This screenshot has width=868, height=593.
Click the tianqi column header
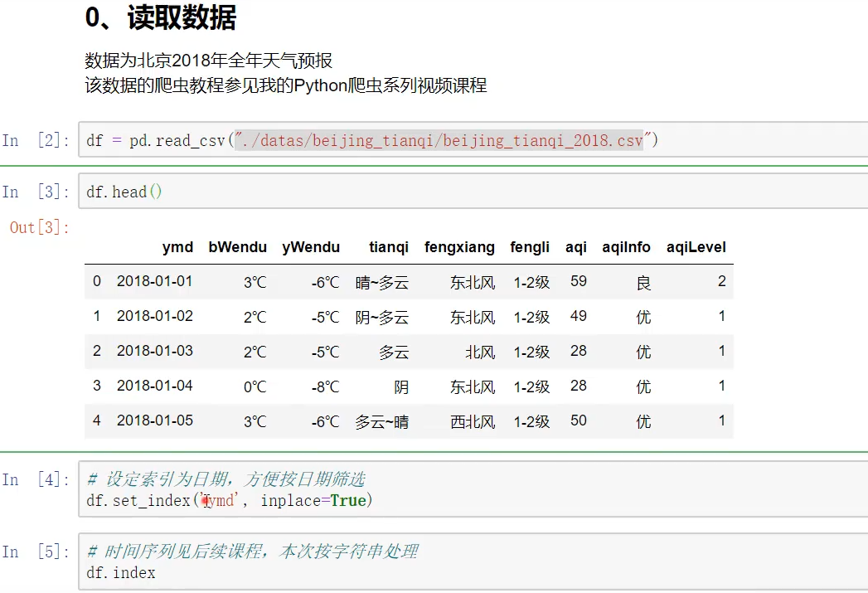click(x=389, y=247)
